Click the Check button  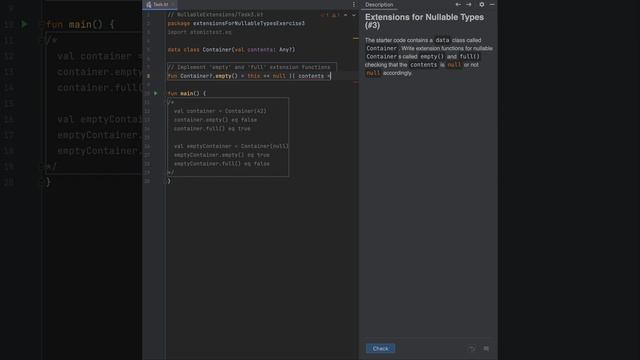pos(380,349)
